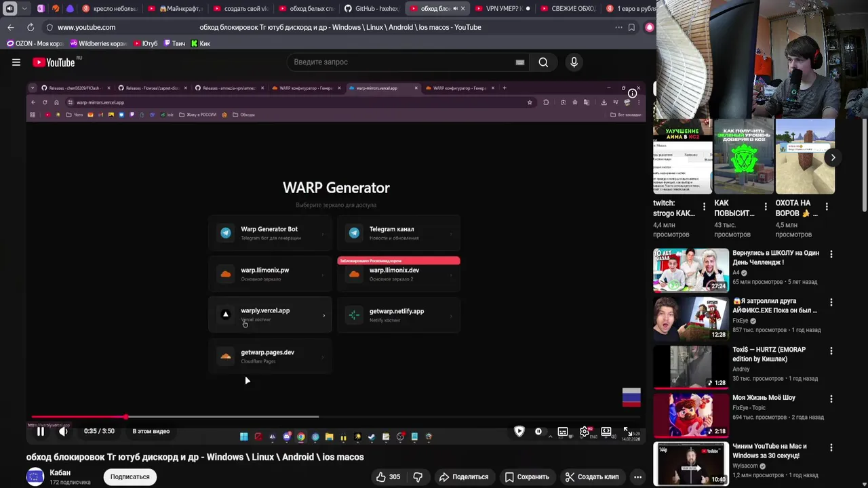Open the Кабан channel avatar
The height and width of the screenshot is (488, 868).
[x=35, y=477]
